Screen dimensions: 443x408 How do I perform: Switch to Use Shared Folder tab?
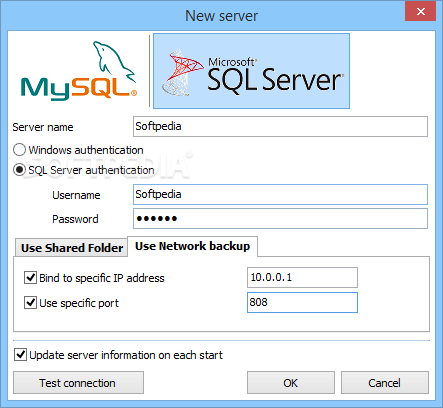(x=72, y=248)
